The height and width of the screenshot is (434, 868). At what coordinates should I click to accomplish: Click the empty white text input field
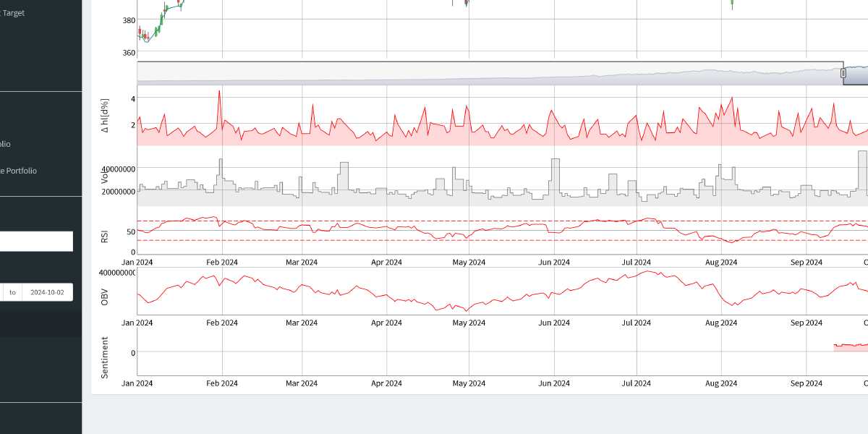pyautogui.click(x=36, y=242)
